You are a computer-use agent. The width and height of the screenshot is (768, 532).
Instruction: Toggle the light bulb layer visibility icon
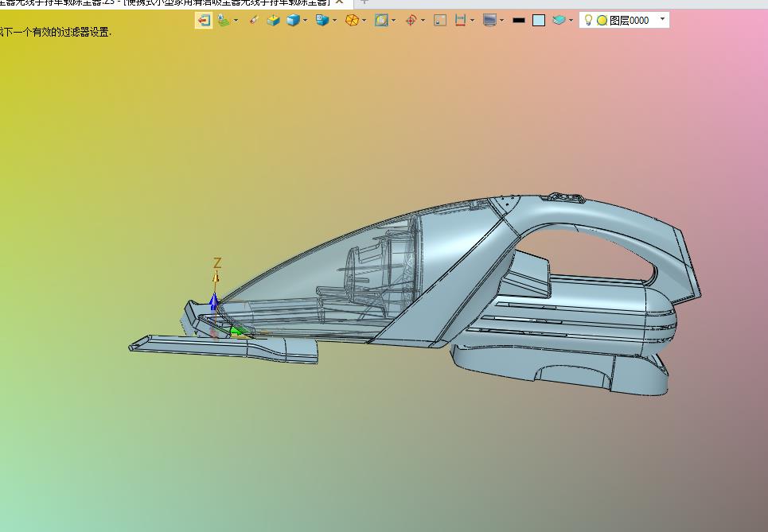point(589,20)
